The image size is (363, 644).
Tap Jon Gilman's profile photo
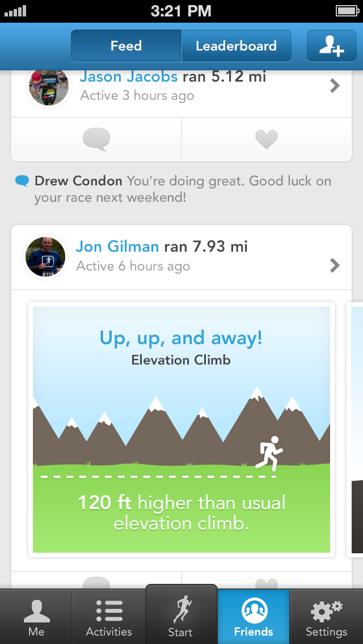[46, 257]
